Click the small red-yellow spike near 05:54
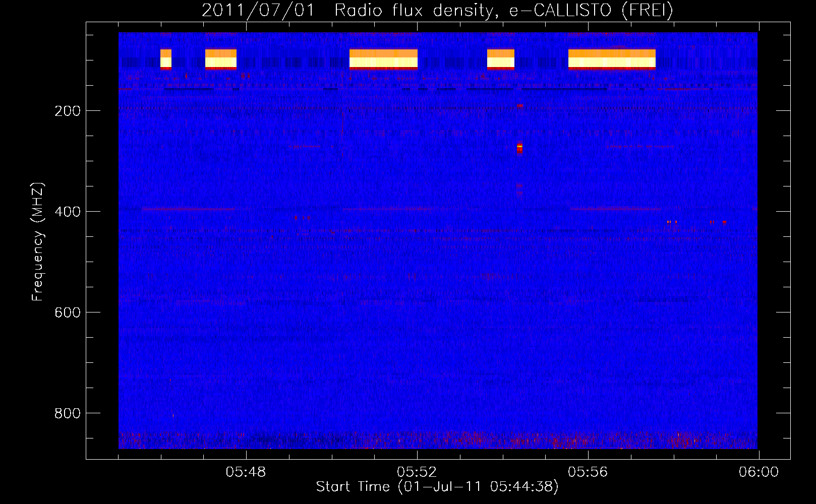This screenshot has width=816, height=504. click(x=519, y=148)
